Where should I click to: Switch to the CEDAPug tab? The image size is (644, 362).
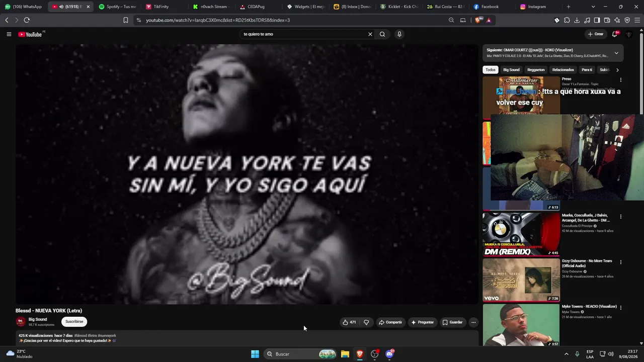(259, 7)
